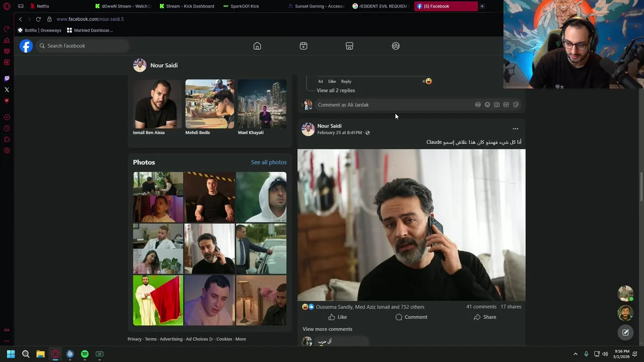Switch to the Sunset Gaming tab

[x=316, y=6]
